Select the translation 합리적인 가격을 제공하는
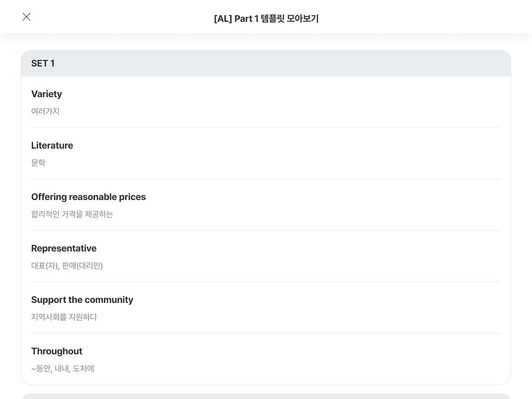 (x=72, y=214)
